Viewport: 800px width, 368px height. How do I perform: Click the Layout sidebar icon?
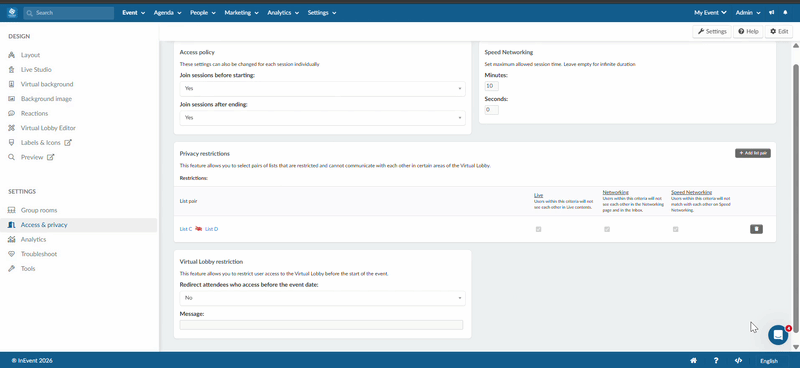pos(12,55)
